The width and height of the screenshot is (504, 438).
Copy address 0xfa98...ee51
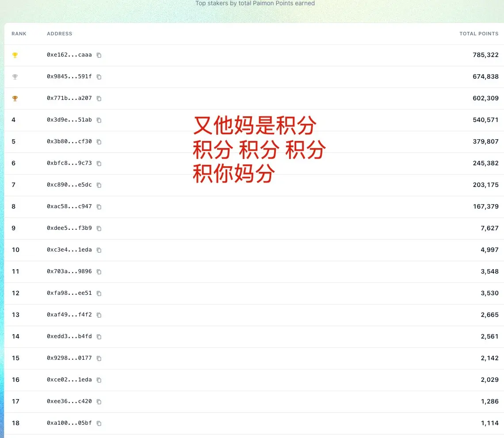click(x=99, y=293)
